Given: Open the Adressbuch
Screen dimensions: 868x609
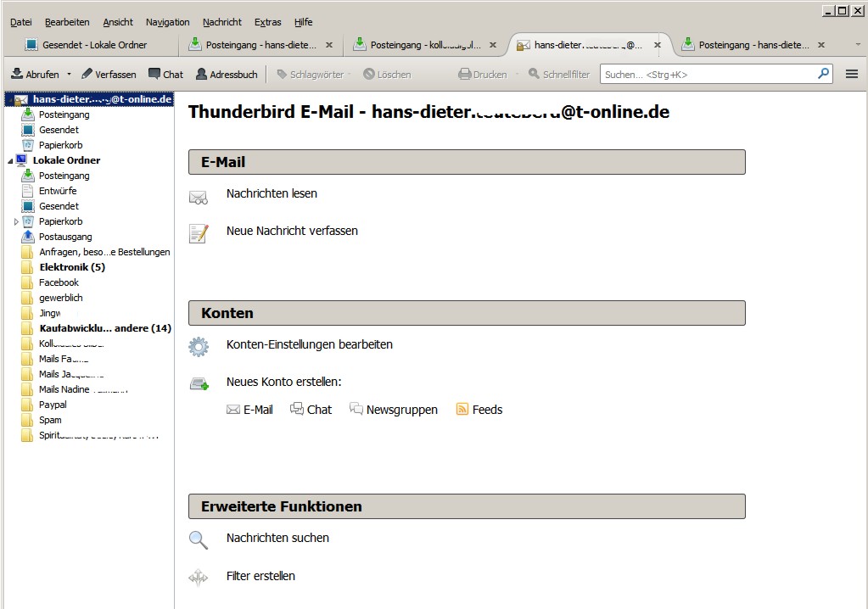Looking at the screenshot, I should point(227,74).
